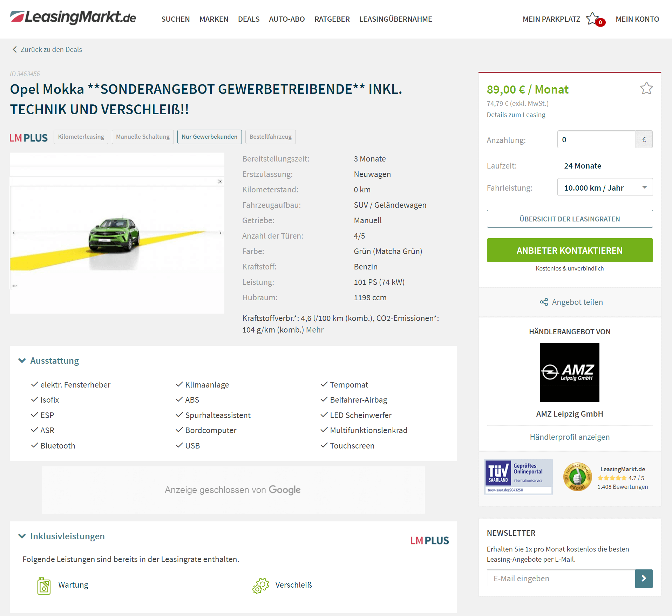Screen dimensions: 672x616
Task: Click the Nur Gewerbekunden tag
Action: tap(209, 137)
